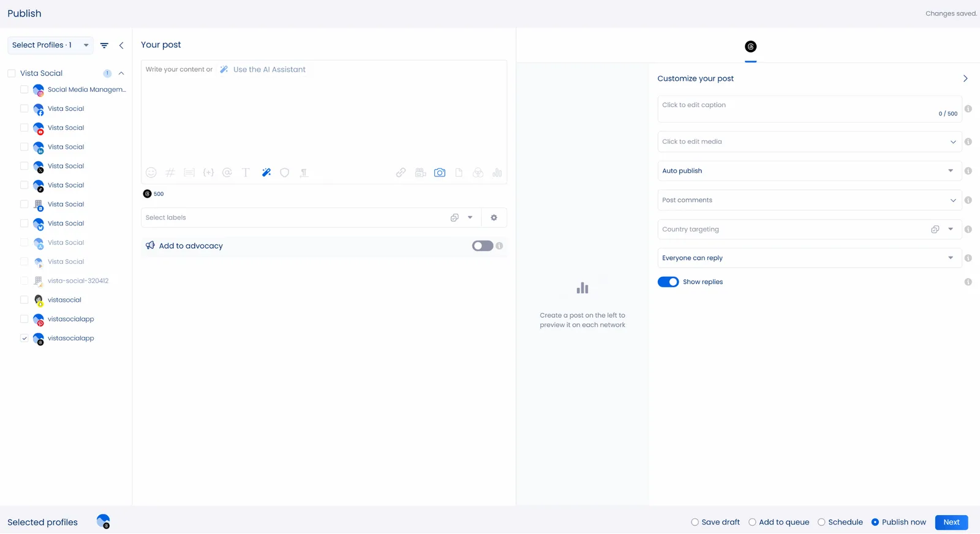This screenshot has height=534, width=980.
Task: Collapse the Vista Social profile group
Action: 121,73
